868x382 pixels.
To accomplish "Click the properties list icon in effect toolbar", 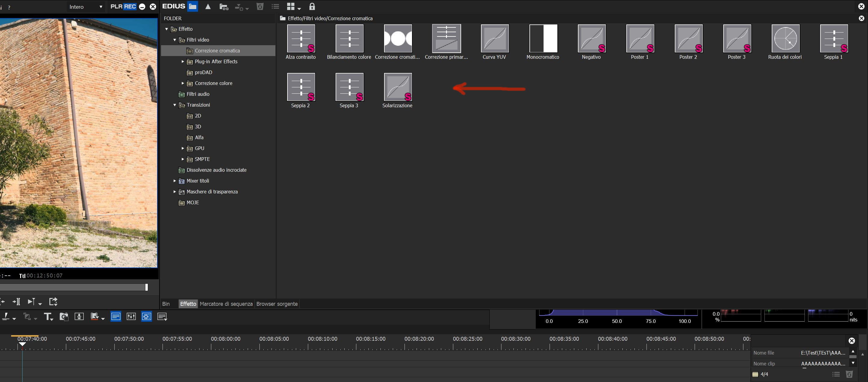I will click(276, 6).
